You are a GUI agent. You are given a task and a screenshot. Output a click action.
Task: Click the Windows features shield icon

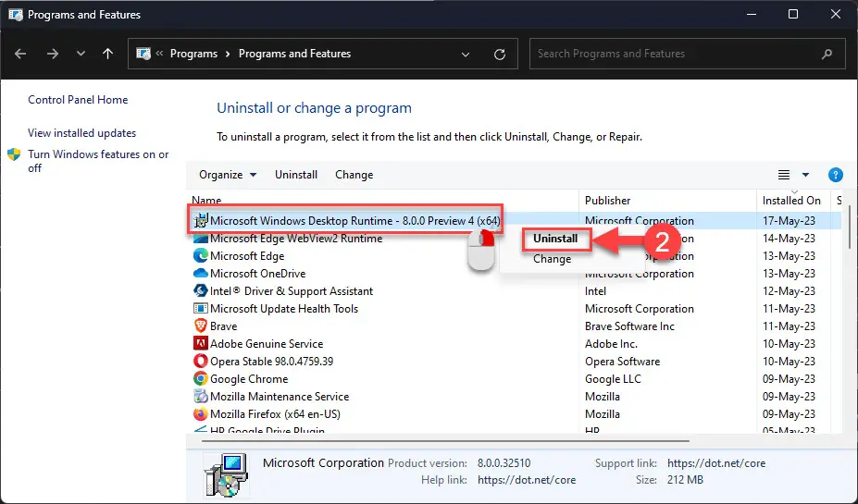tap(14, 154)
